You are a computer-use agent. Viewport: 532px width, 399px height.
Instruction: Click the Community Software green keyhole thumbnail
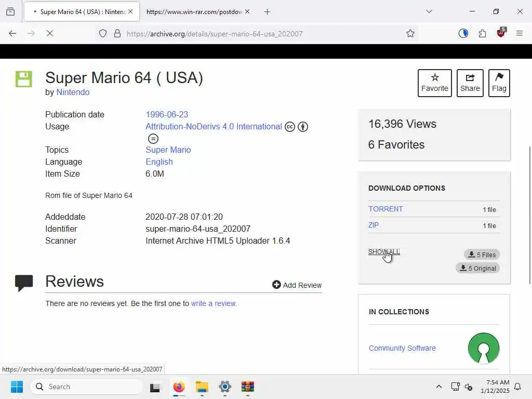pyautogui.click(x=484, y=348)
